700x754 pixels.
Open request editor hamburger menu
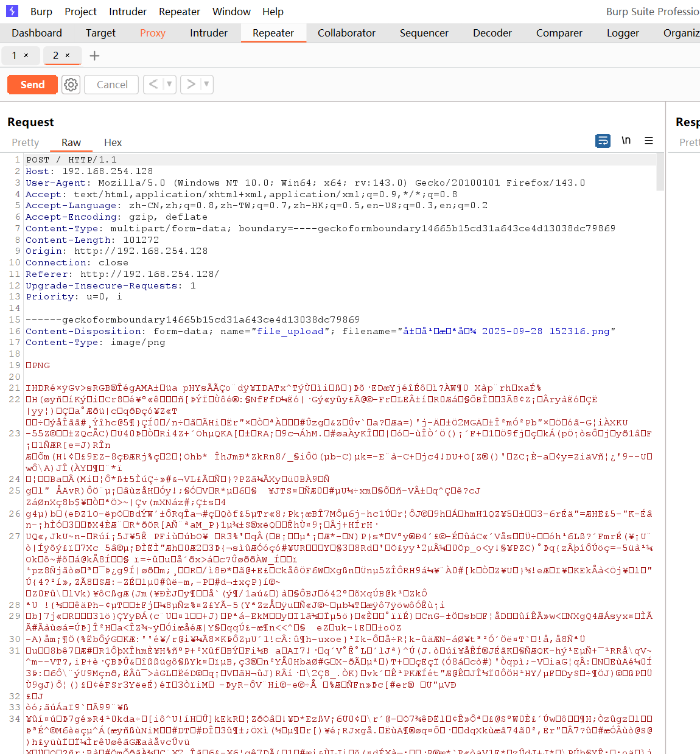click(649, 141)
